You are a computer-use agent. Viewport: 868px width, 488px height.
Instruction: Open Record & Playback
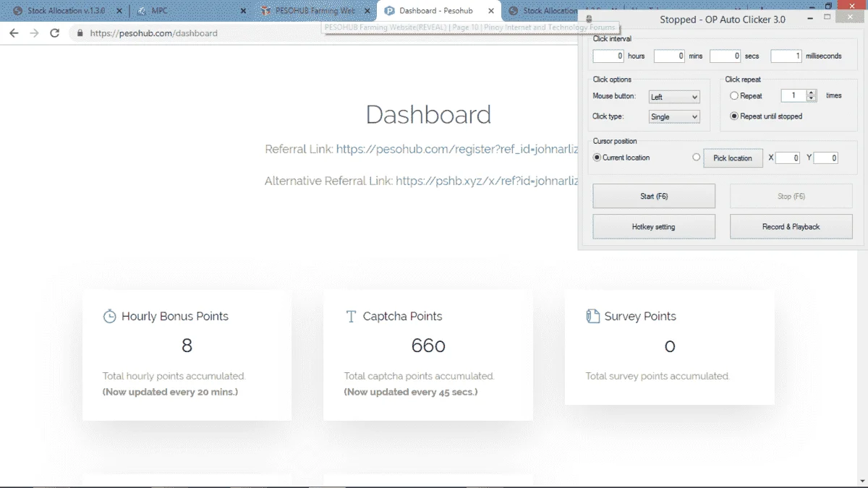pos(791,226)
